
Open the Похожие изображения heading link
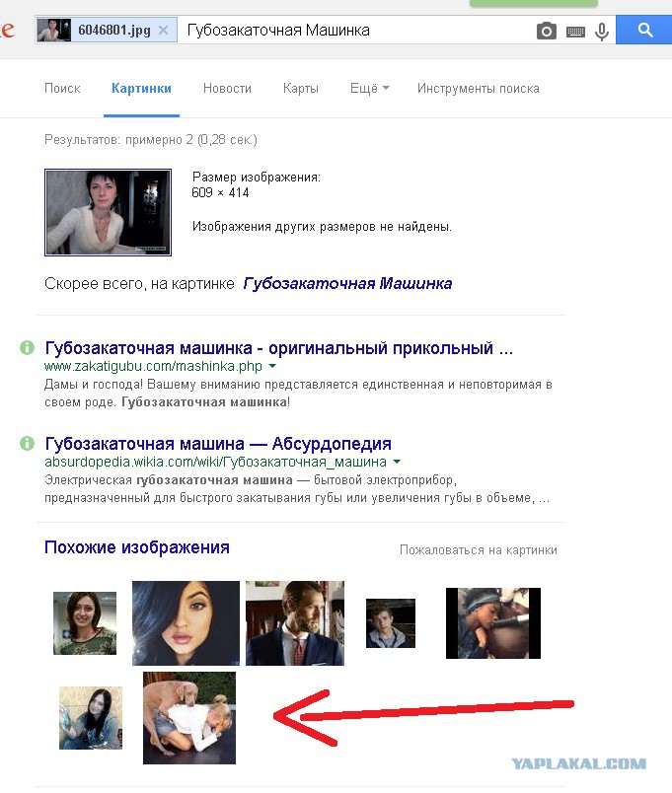pyautogui.click(x=136, y=547)
